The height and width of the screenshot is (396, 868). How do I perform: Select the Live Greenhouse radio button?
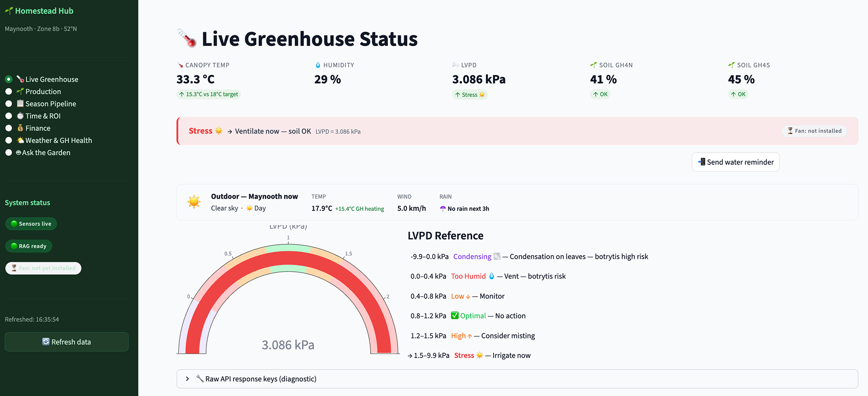pos(9,79)
